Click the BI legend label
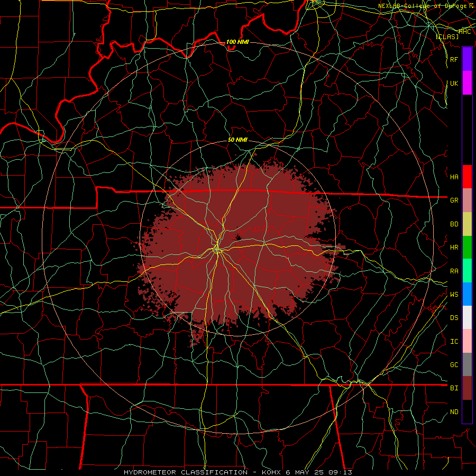Viewport: 476px width, 476px height. (x=454, y=388)
